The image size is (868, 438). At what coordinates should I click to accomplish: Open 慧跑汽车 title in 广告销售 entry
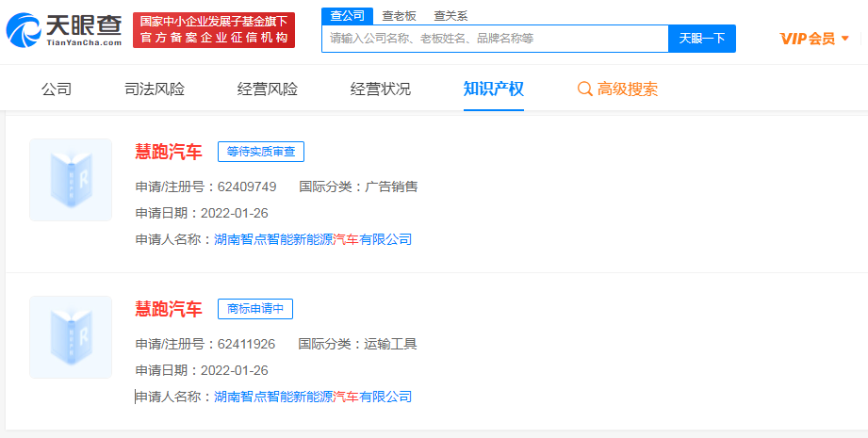[169, 152]
